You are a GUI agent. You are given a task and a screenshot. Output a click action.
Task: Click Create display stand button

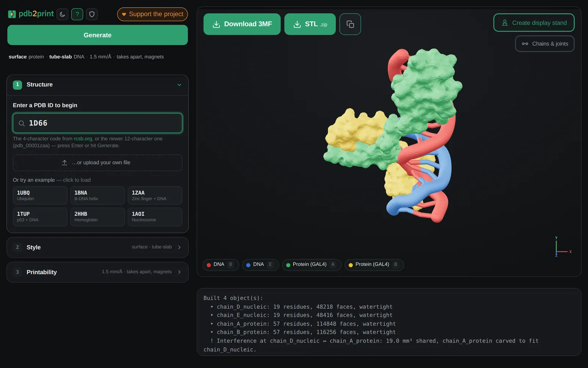coord(534,23)
